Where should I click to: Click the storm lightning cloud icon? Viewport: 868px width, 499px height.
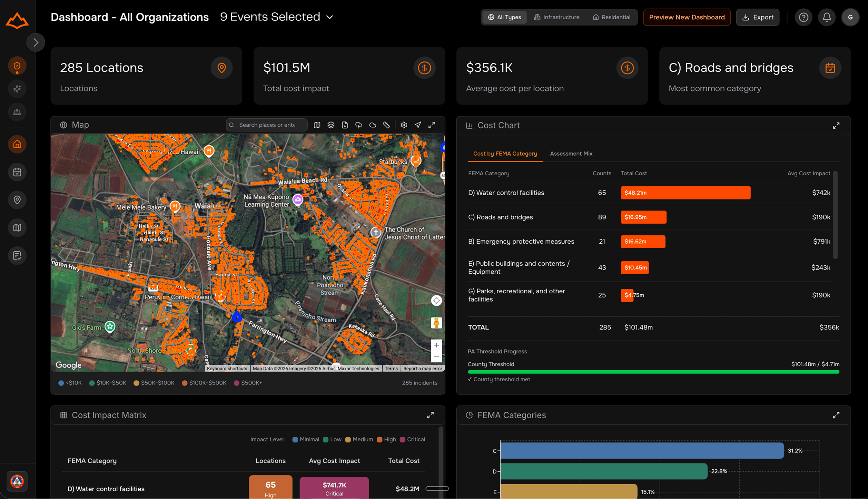[359, 125]
